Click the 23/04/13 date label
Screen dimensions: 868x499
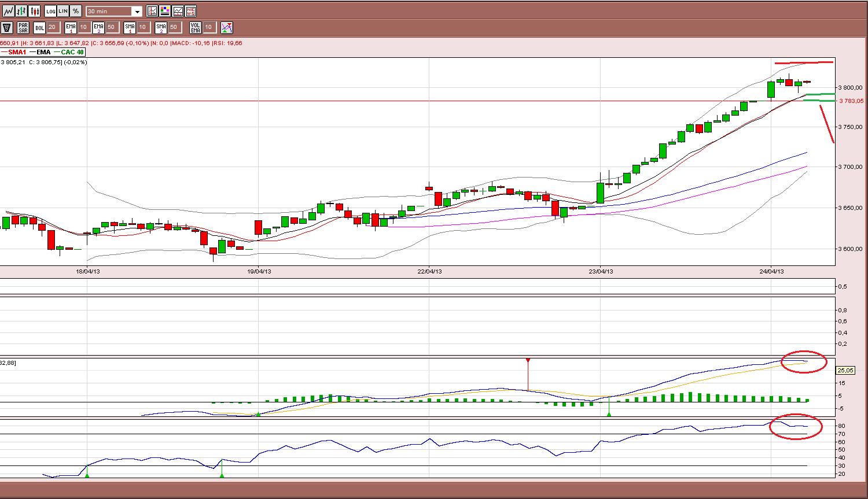601,271
